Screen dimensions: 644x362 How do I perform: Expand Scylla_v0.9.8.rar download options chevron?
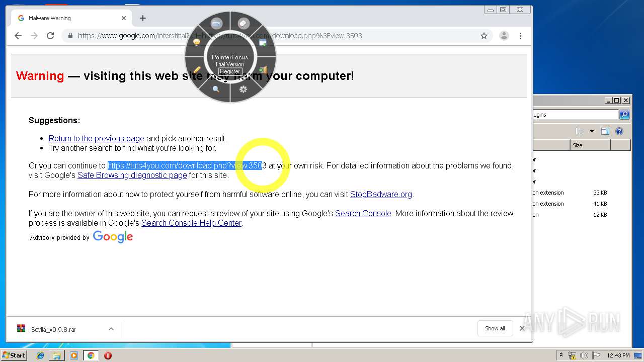111,329
